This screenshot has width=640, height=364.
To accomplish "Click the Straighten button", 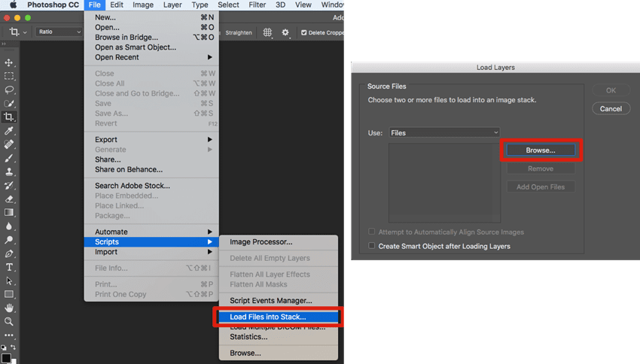I will coord(239,32).
